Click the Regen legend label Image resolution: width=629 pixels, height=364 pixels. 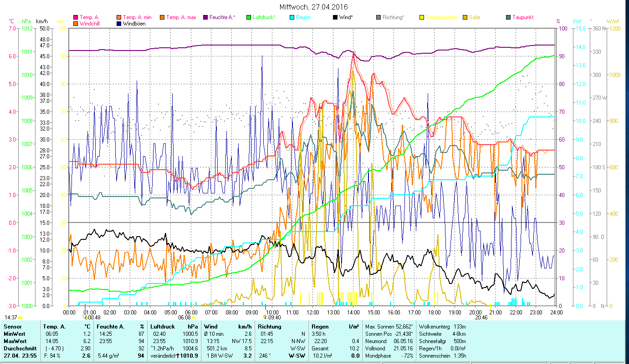coord(303,17)
